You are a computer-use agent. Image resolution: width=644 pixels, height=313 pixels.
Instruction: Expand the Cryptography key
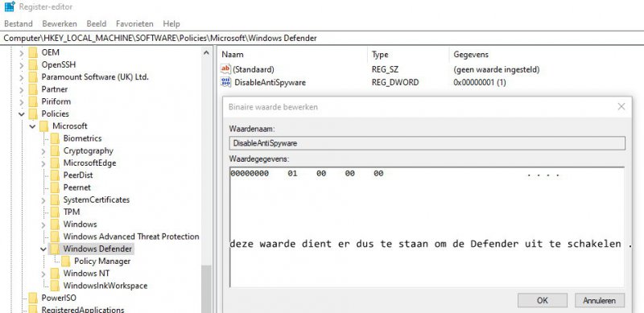[43, 151]
